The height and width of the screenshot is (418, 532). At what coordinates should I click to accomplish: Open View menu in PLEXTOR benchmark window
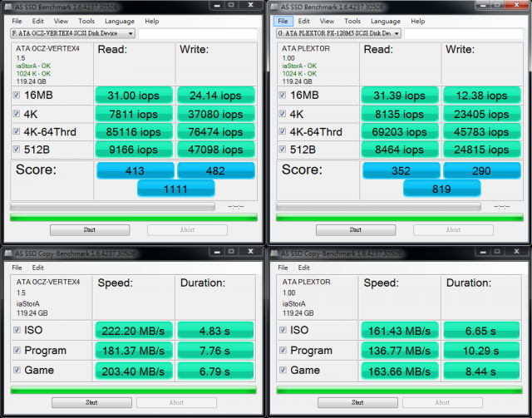(x=327, y=21)
